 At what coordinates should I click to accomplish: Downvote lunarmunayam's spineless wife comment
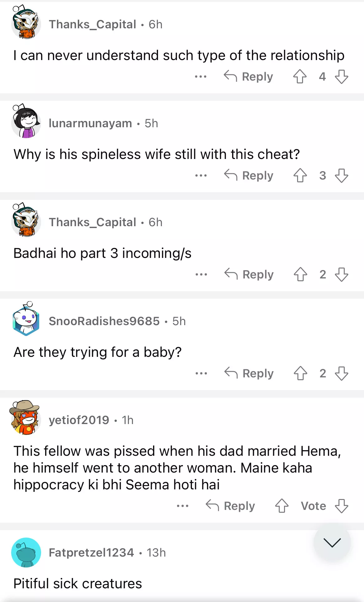point(341,175)
